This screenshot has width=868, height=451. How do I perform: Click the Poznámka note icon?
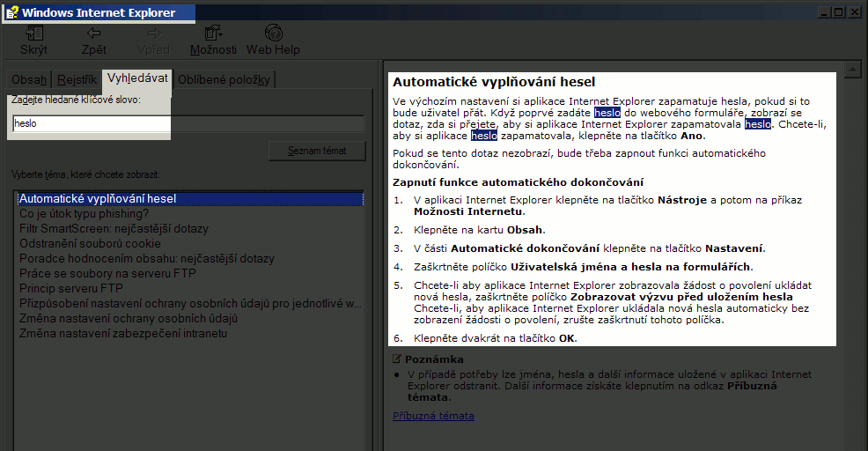[397, 359]
